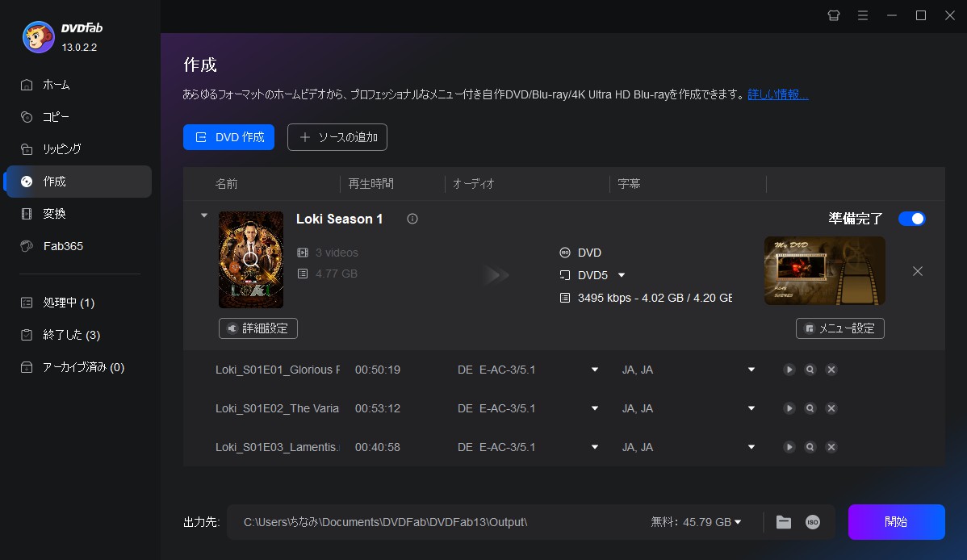Remove Loki_S01E02 from the list
Image resolution: width=967 pixels, height=560 pixels.
click(831, 408)
